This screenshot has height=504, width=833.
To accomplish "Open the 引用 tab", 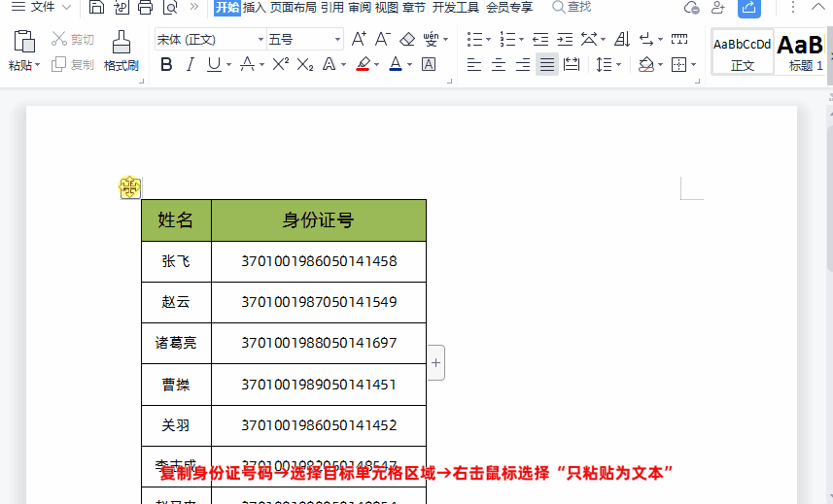I will [x=332, y=8].
